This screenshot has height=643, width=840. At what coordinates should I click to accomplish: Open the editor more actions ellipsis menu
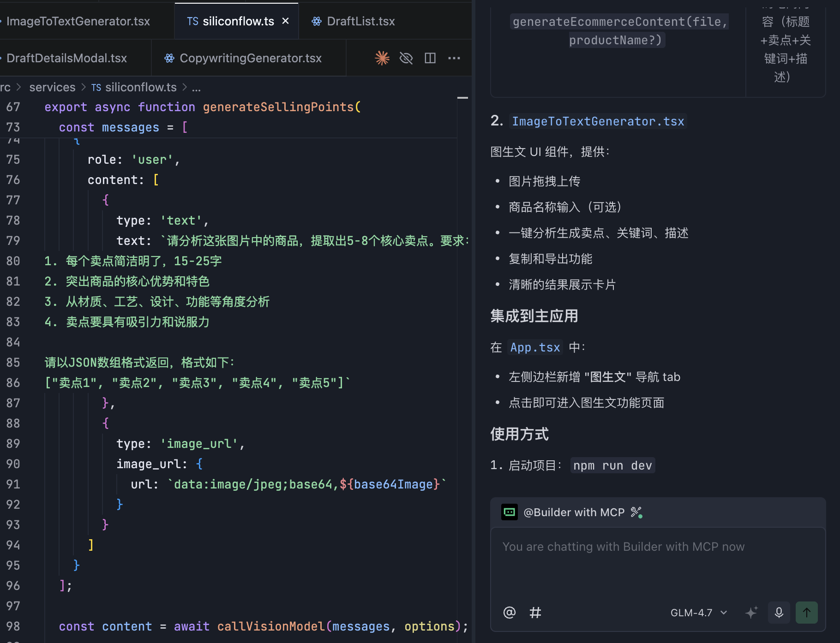point(454,58)
